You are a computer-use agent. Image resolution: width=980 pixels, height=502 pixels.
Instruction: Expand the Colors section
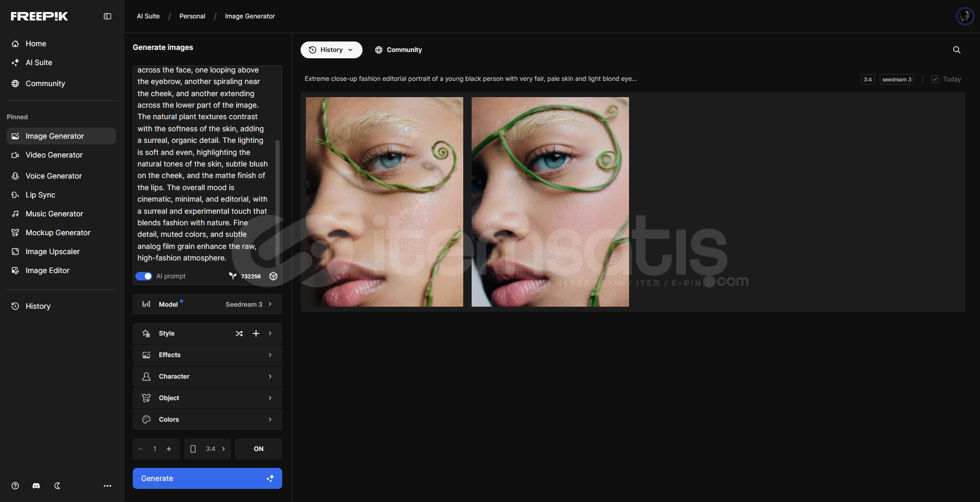point(207,420)
